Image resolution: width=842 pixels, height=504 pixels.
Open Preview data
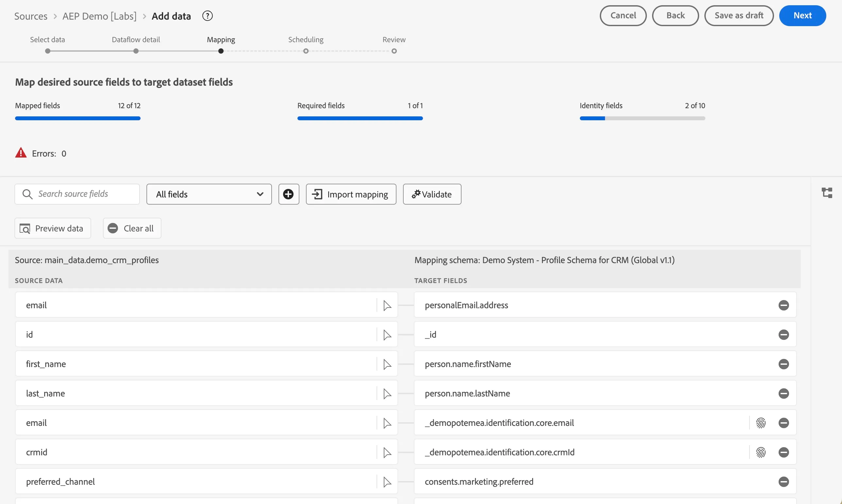point(53,228)
